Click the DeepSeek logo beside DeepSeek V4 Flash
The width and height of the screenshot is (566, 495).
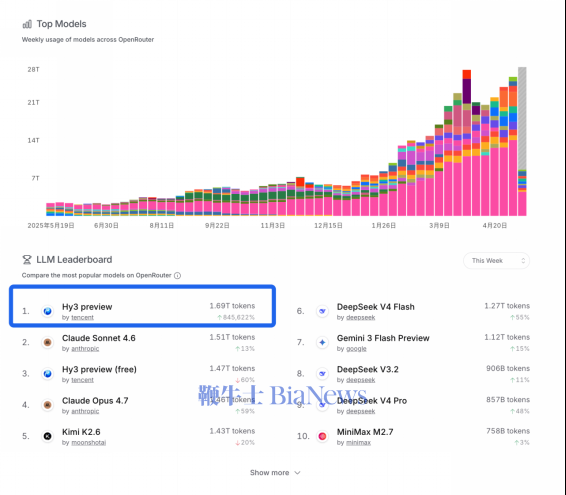[x=322, y=311]
